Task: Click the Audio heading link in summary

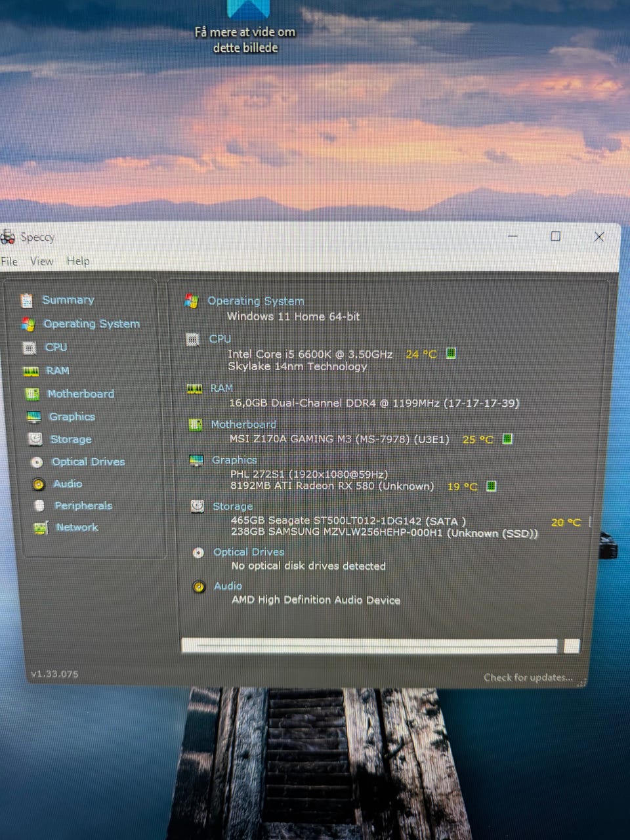Action: pos(228,586)
